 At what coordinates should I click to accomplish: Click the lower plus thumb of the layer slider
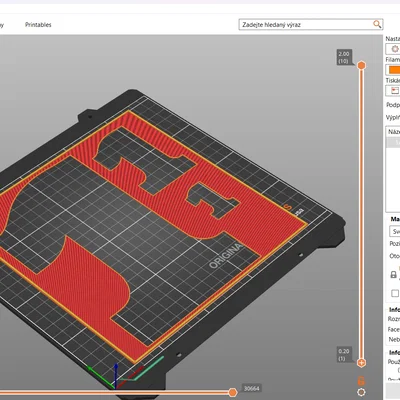point(361,363)
